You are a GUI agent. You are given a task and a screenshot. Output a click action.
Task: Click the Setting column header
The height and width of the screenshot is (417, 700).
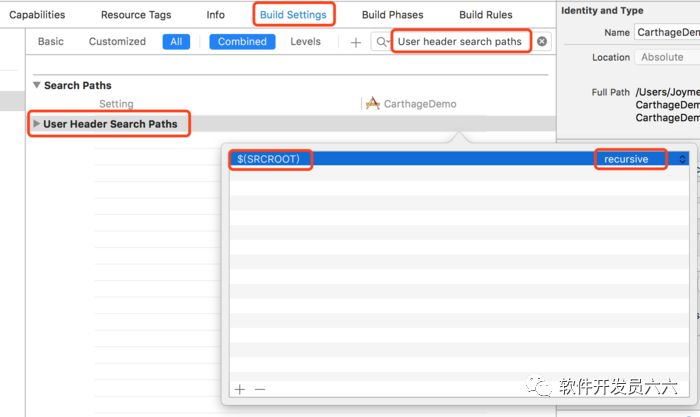(x=116, y=104)
